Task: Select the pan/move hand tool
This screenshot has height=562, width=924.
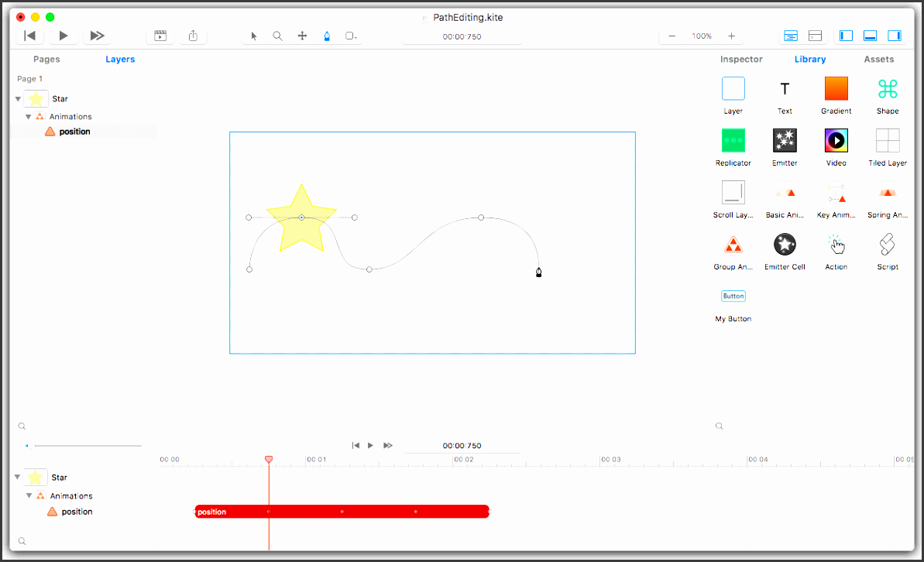Action: click(302, 36)
